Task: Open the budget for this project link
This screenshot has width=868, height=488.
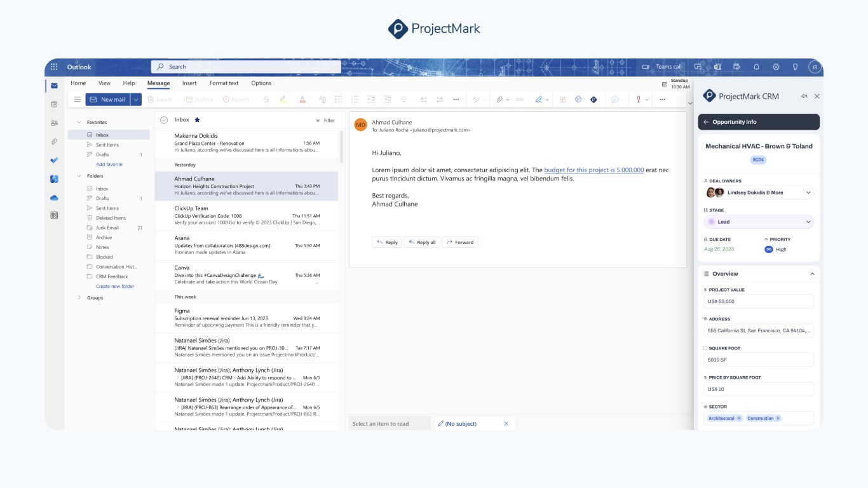Action: point(594,170)
